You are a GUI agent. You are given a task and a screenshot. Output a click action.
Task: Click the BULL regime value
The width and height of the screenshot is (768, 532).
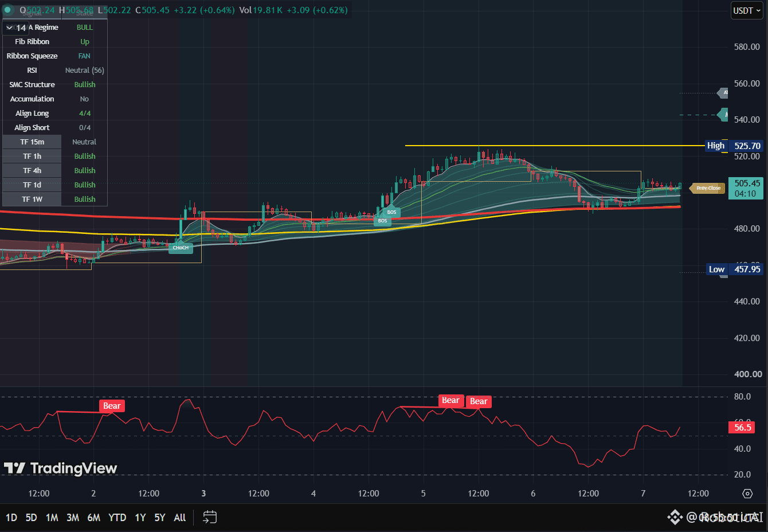tap(85, 28)
